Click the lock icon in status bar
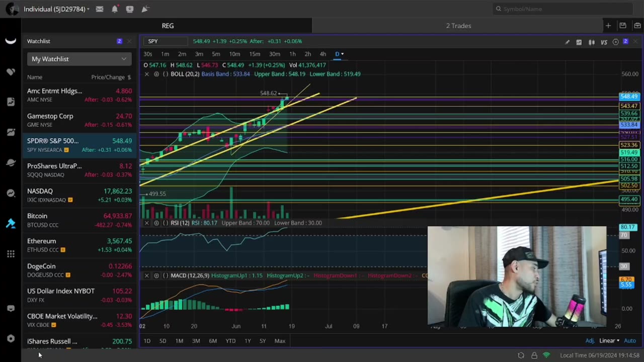Viewport: 644px width, 362px height. pyautogui.click(x=534, y=355)
